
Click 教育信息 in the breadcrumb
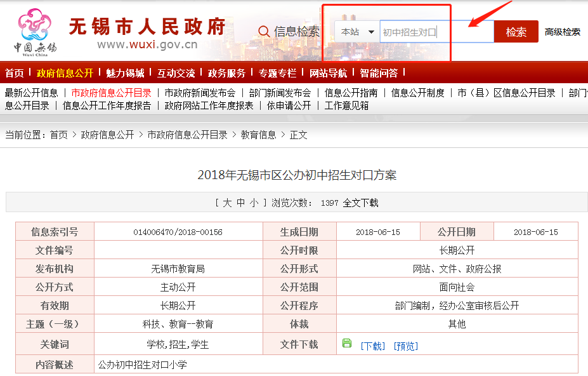tap(258, 135)
